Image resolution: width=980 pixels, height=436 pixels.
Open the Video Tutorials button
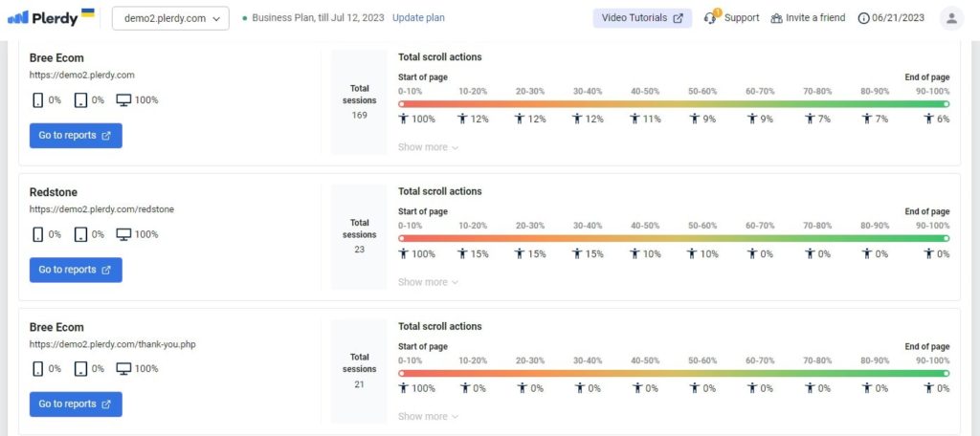(x=642, y=18)
